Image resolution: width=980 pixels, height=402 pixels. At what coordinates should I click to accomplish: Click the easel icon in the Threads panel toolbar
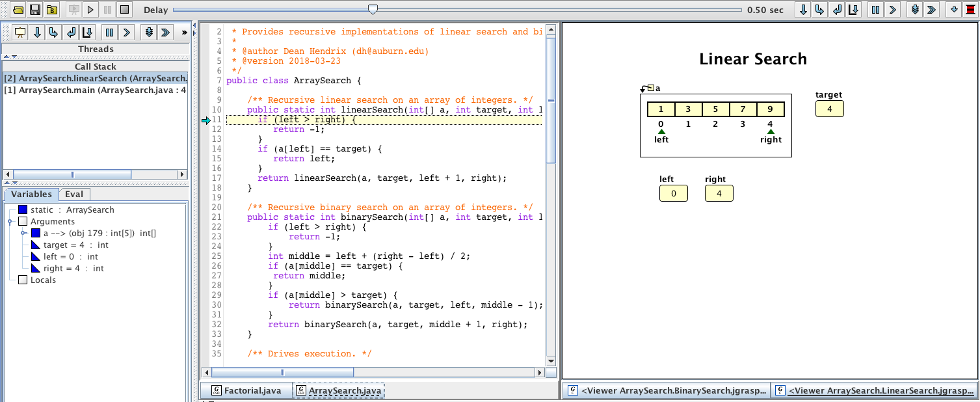pyautogui.click(x=20, y=32)
